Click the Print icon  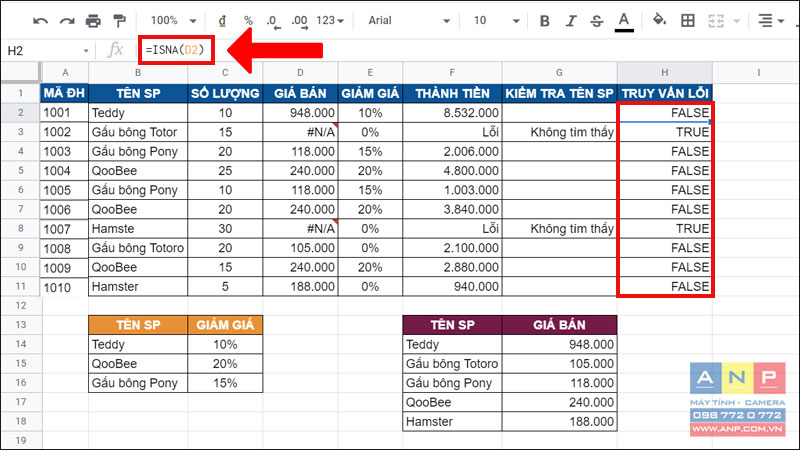[x=93, y=21]
